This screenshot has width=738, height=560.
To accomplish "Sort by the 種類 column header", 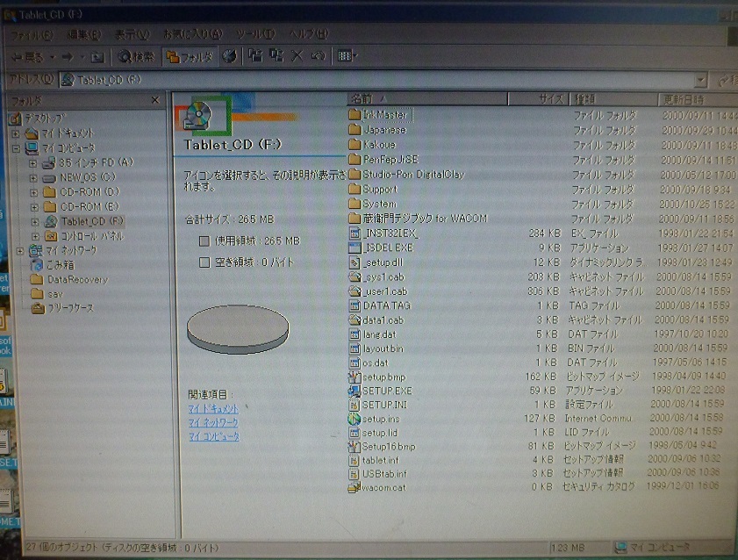I will (x=613, y=99).
